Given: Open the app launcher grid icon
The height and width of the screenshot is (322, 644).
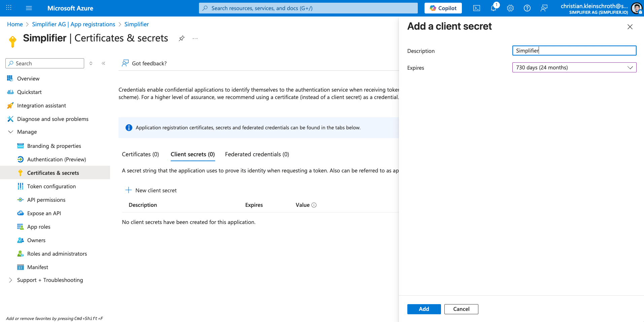Looking at the screenshot, I should coord(9,8).
